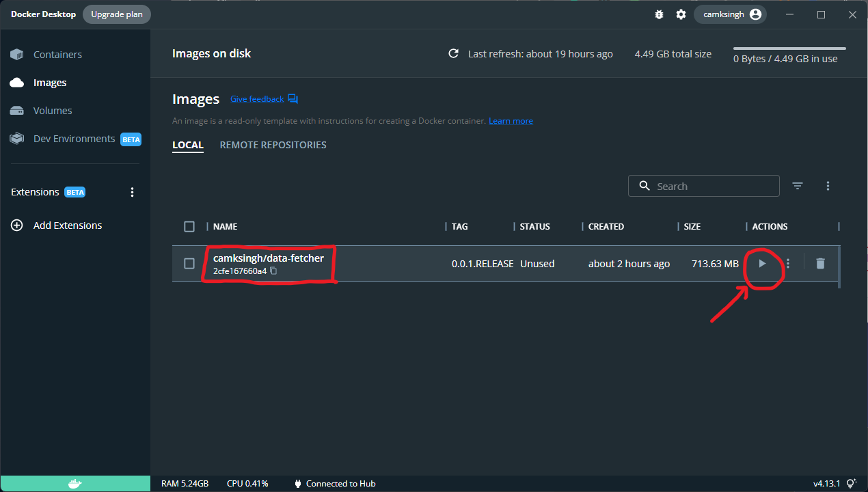
Task: Open the camksingh account menu
Action: coord(730,14)
